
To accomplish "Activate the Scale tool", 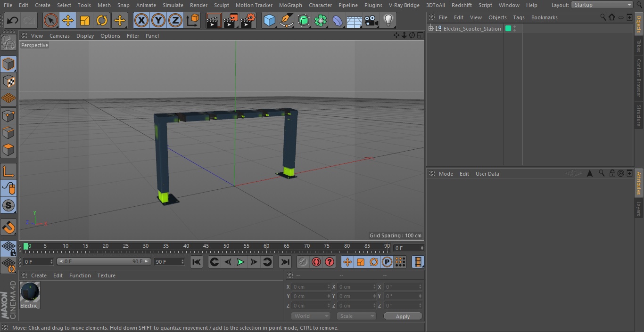I will pos(85,20).
